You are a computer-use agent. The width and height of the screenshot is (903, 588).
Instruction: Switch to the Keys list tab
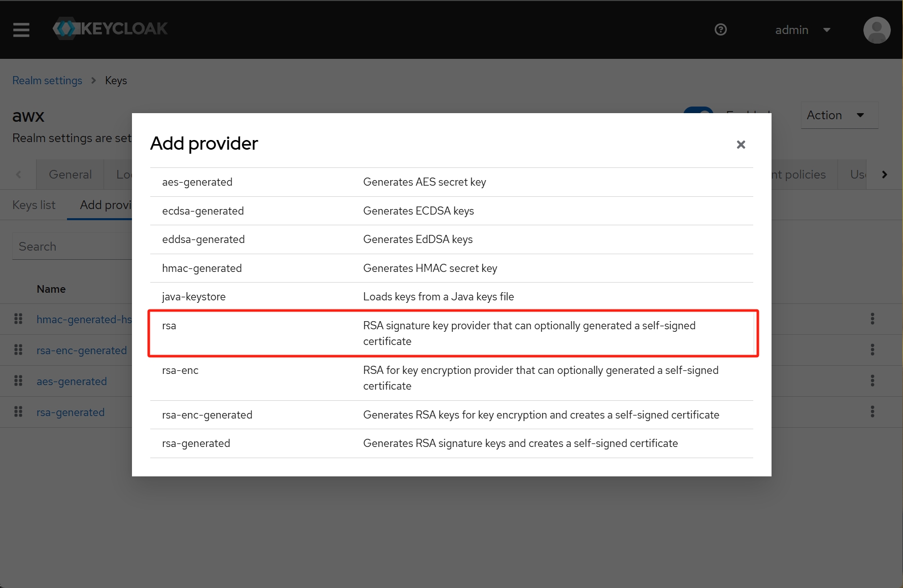coord(34,205)
